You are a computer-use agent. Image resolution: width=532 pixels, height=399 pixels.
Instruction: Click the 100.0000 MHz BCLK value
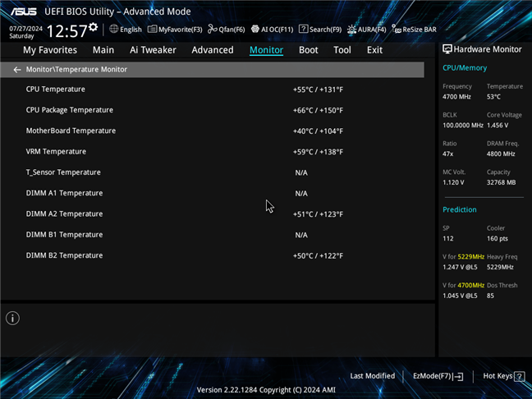(x=463, y=126)
